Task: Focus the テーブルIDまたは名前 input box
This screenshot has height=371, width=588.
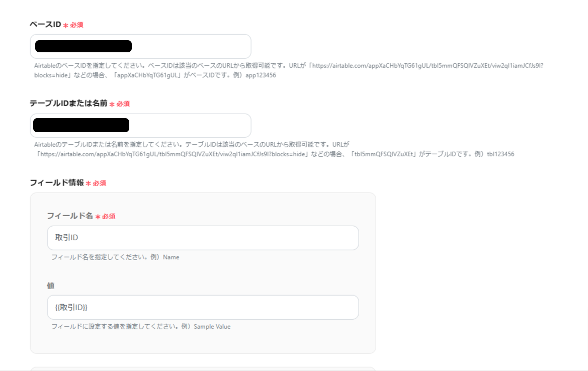Action: [141, 126]
